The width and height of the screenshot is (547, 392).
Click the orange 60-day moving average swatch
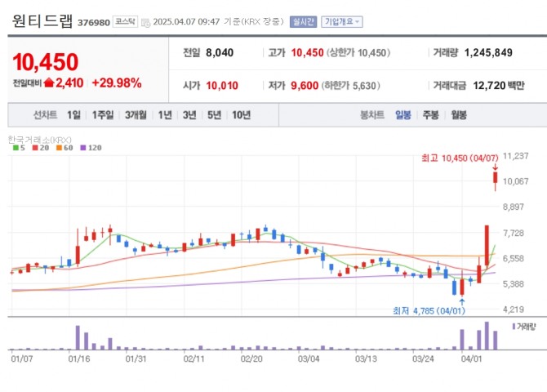(59, 148)
